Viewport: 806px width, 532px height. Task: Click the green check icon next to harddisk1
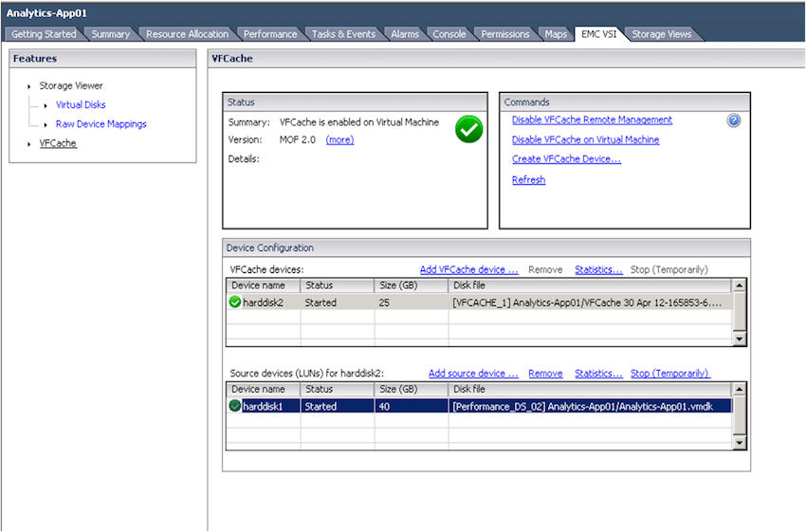point(235,406)
